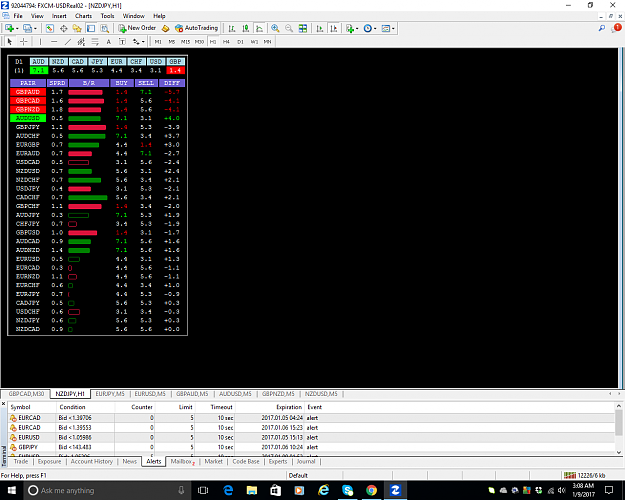Insert text with the A tool
Screen dimensions: 625x500
click(x=108, y=41)
